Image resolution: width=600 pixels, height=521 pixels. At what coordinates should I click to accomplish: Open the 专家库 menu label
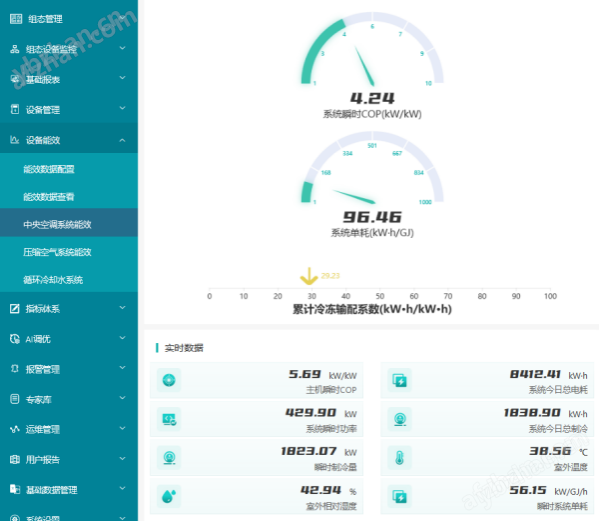(38, 400)
